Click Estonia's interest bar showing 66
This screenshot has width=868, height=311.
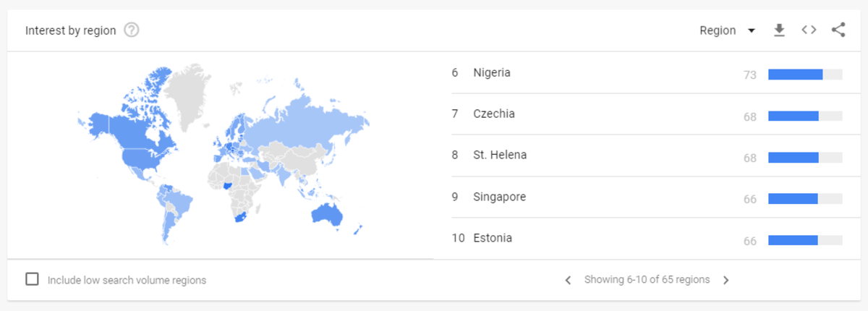pos(805,240)
